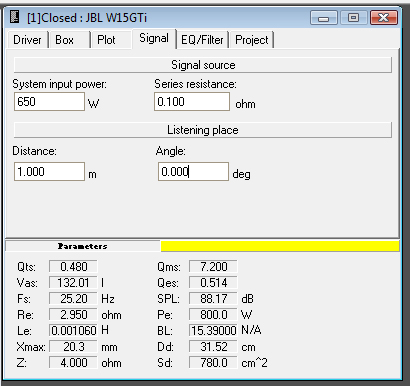This screenshot has width=410, height=386.
Task: Click the Qts value 0.480
Action: click(x=73, y=267)
